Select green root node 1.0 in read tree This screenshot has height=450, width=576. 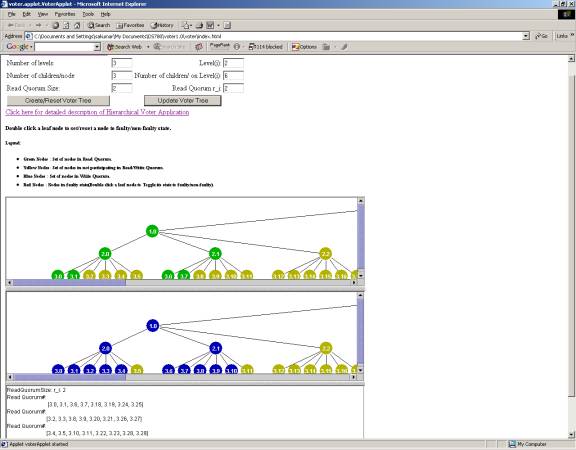152,231
